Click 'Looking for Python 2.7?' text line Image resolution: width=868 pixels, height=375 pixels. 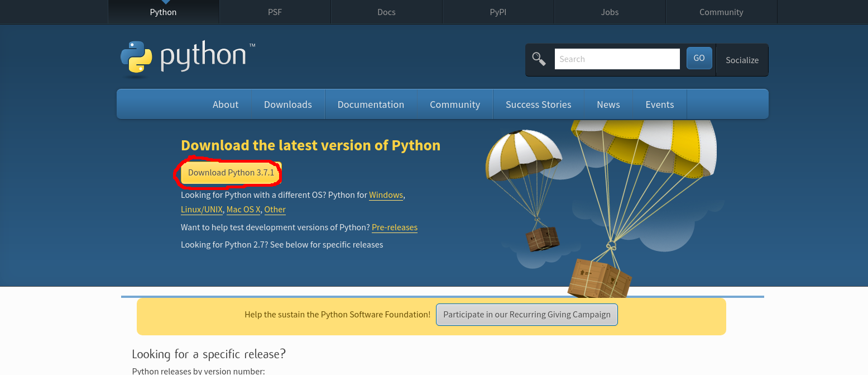click(x=282, y=245)
